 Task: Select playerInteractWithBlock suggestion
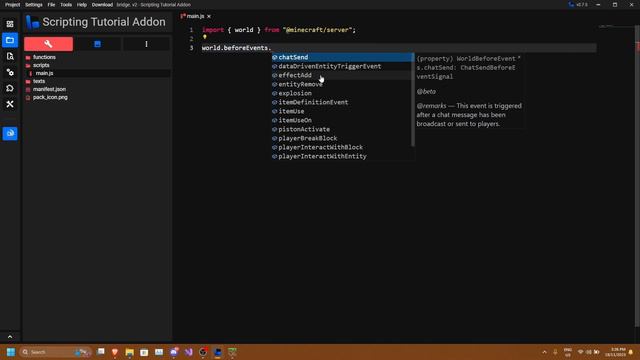(342, 147)
